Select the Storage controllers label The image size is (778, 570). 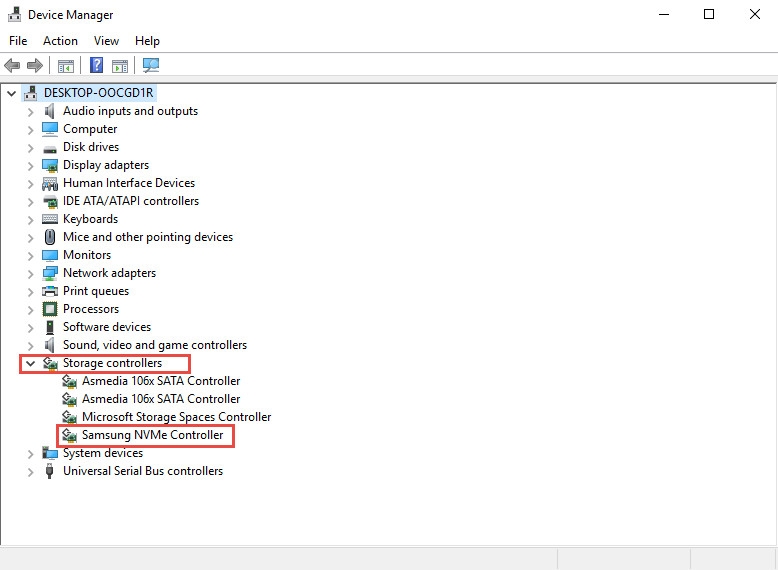click(112, 363)
